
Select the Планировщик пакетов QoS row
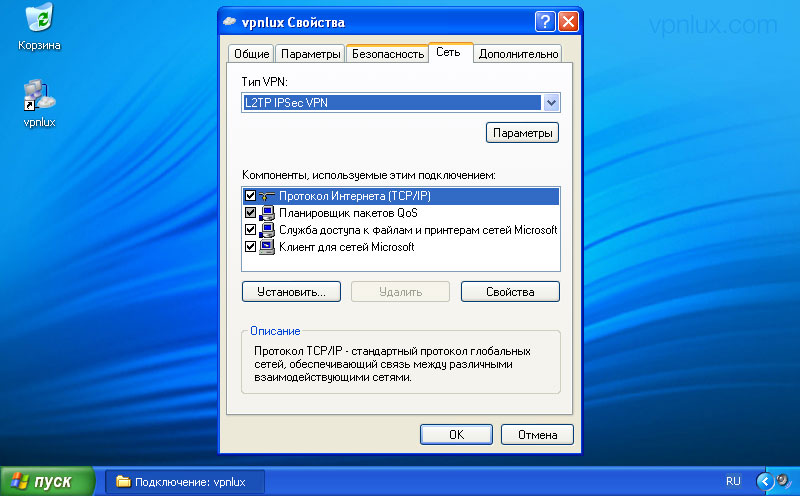(401, 213)
